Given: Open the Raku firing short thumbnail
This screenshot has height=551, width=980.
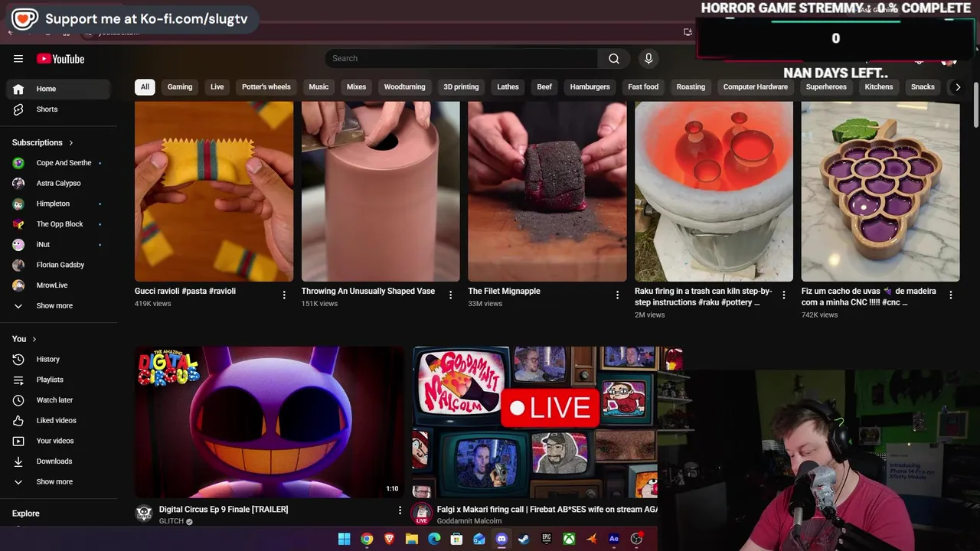Looking at the screenshot, I should tap(714, 191).
